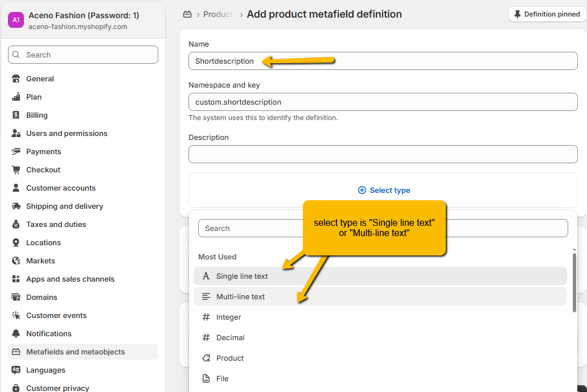The width and height of the screenshot is (587, 392).
Task: Select Decimal from the type list
Action: click(x=230, y=338)
